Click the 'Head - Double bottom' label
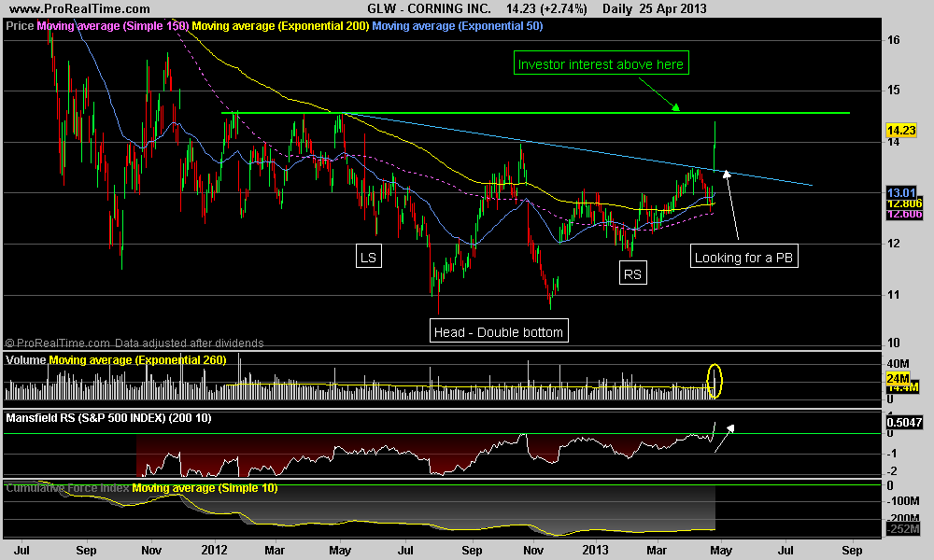 pos(499,331)
